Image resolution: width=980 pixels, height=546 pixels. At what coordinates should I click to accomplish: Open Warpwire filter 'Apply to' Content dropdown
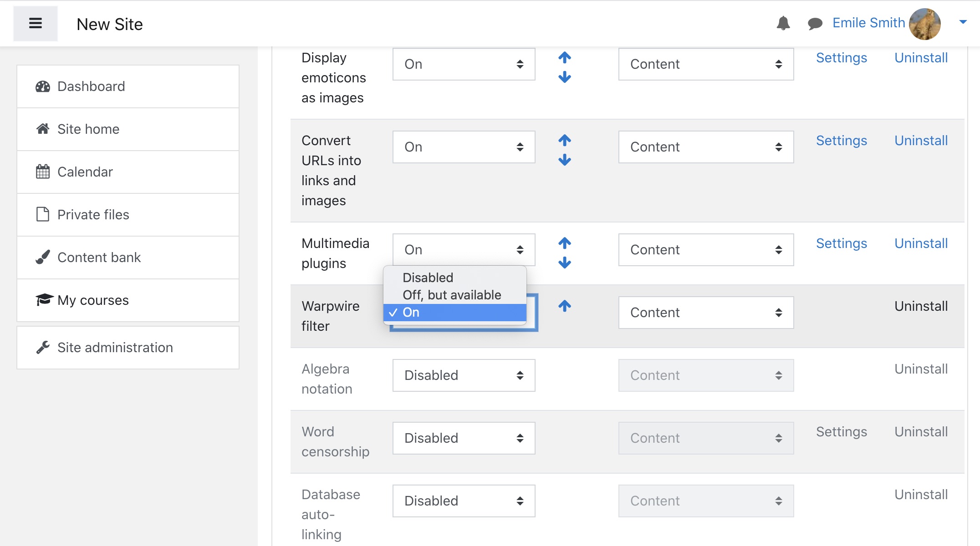coord(705,313)
